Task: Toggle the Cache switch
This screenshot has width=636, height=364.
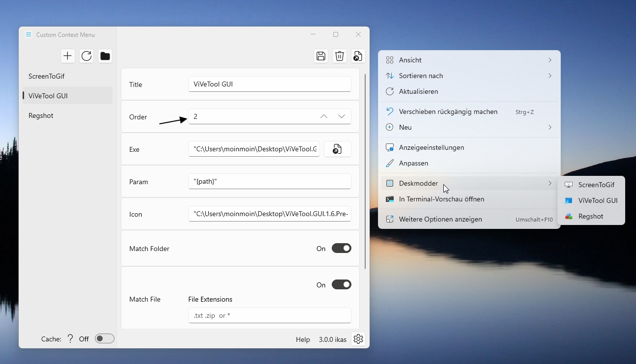Action: (105, 338)
